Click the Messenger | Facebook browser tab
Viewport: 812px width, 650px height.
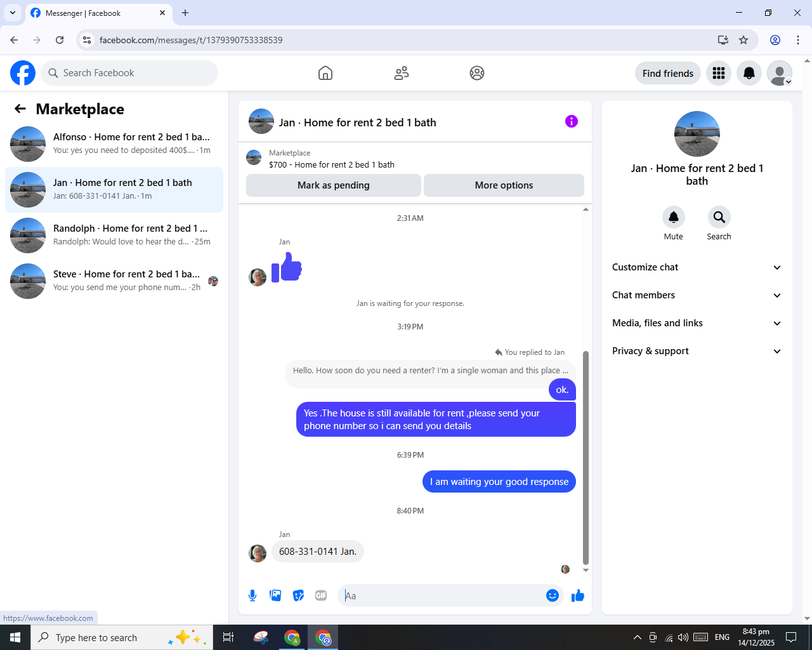pos(98,13)
